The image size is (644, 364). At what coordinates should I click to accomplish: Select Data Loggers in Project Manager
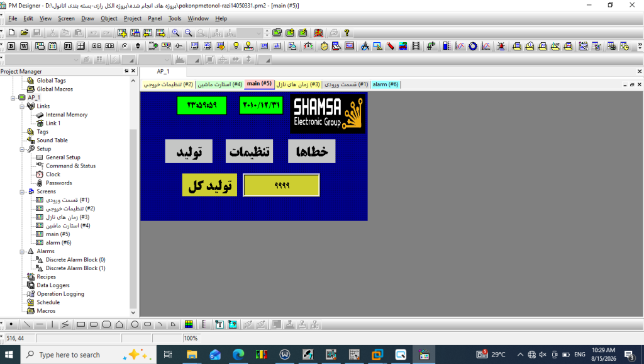click(x=53, y=285)
